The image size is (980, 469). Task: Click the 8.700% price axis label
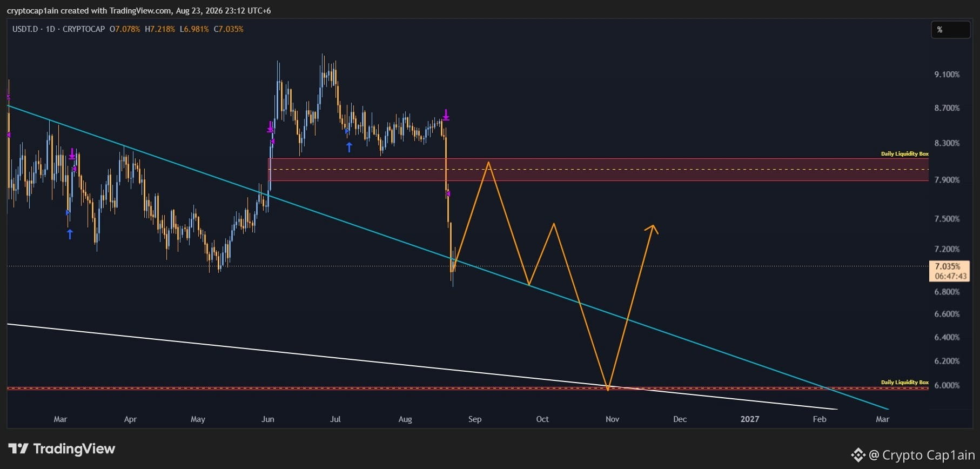pos(947,108)
